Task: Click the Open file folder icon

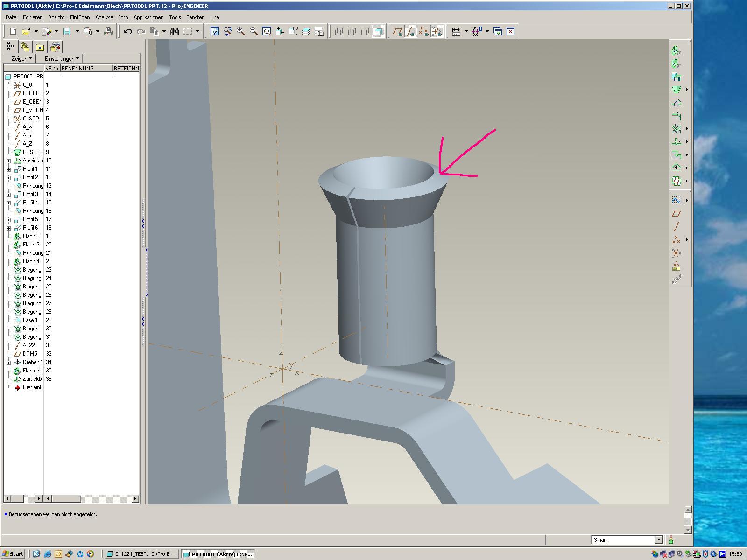Action: coord(26,31)
